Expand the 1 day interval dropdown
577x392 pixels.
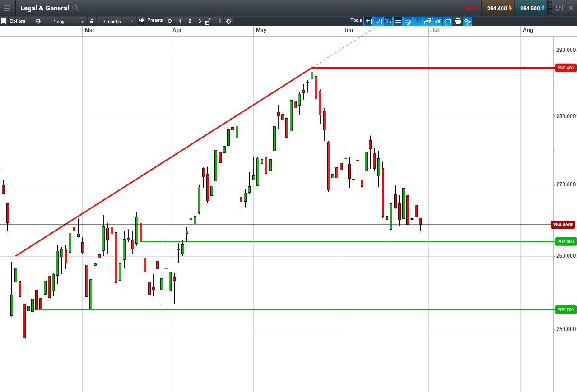point(67,21)
